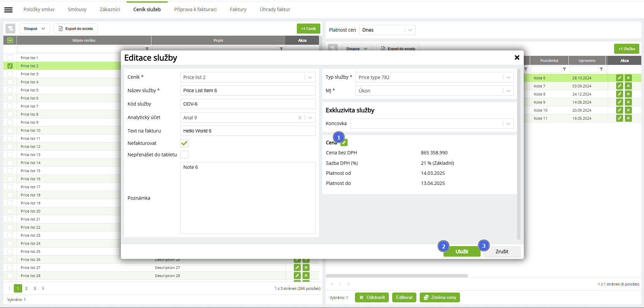Click the Zrušit button
Viewport: 644px width, 308px height.
[502, 252]
